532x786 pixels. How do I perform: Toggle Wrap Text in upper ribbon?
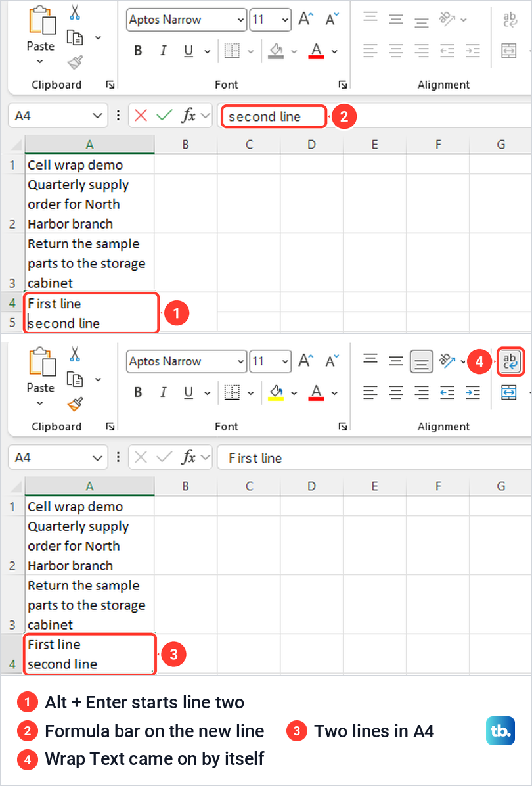[510, 20]
